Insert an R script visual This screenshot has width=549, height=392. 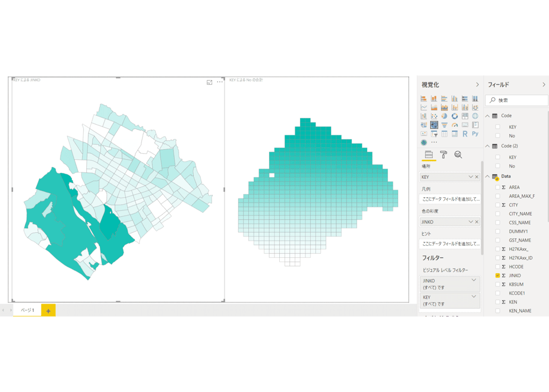coord(465,134)
